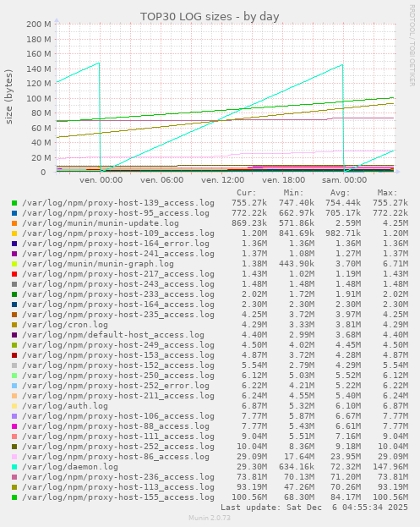Click the cyan swatch for daemon.log
Viewport: 420px width, 527px height.
click(x=14, y=467)
